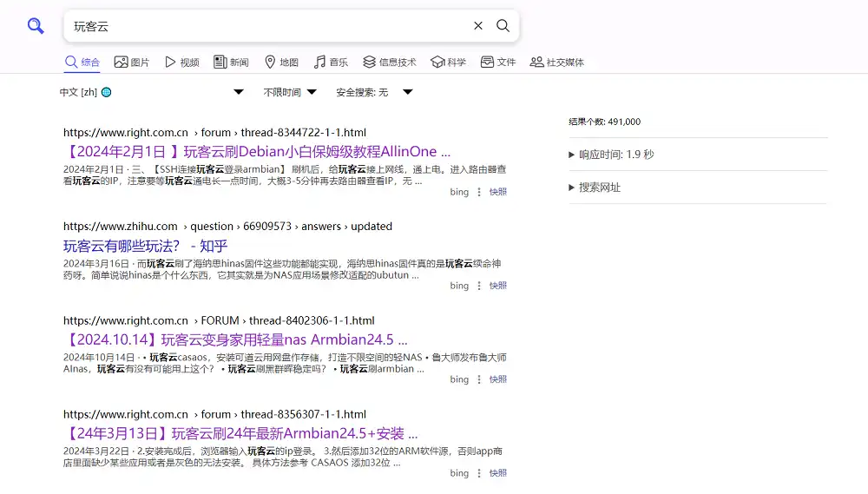Submit search with the magnifier button
Viewport: 868px width, 494px height.
point(503,25)
